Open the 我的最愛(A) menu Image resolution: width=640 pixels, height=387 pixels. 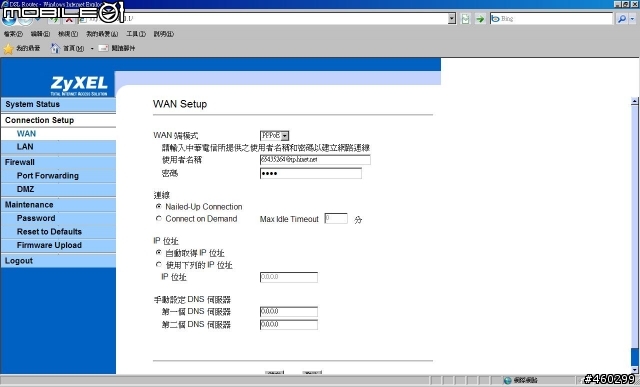pyautogui.click(x=102, y=34)
